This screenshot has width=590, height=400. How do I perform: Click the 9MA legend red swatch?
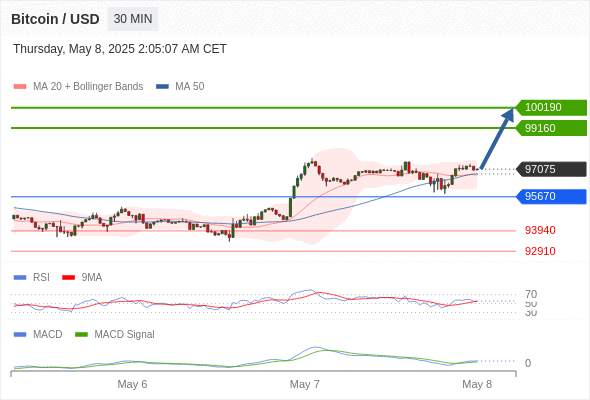(x=68, y=278)
